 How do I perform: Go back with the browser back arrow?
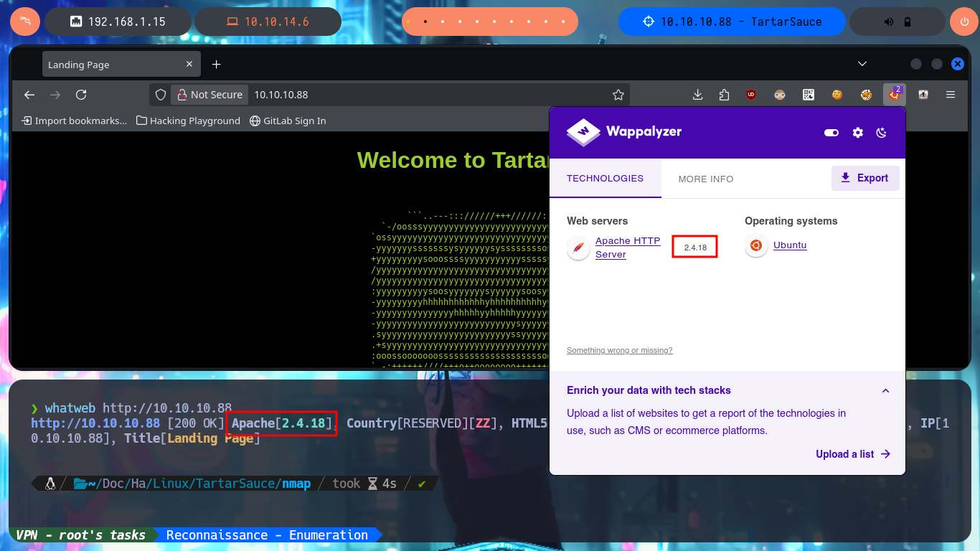29,95
